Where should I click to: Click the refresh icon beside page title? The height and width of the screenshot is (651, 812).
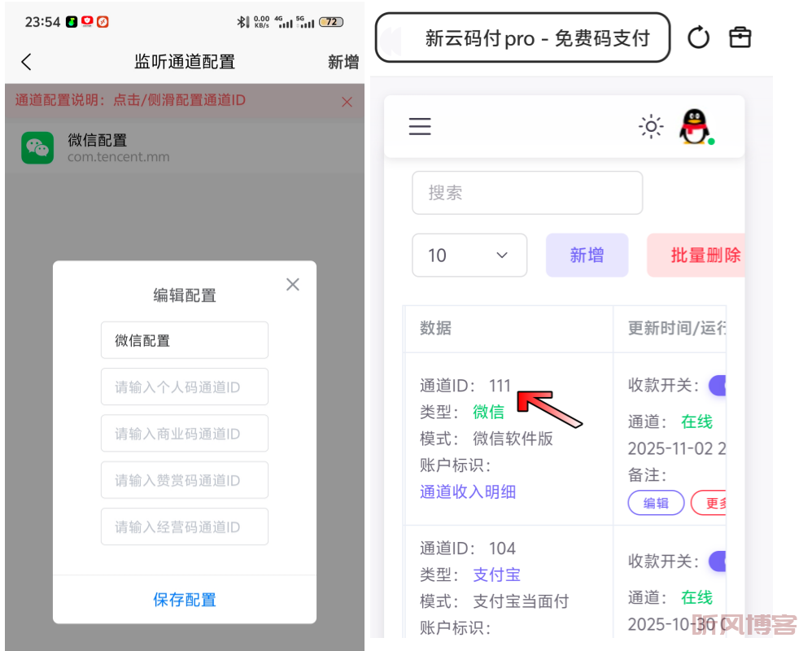[698, 37]
